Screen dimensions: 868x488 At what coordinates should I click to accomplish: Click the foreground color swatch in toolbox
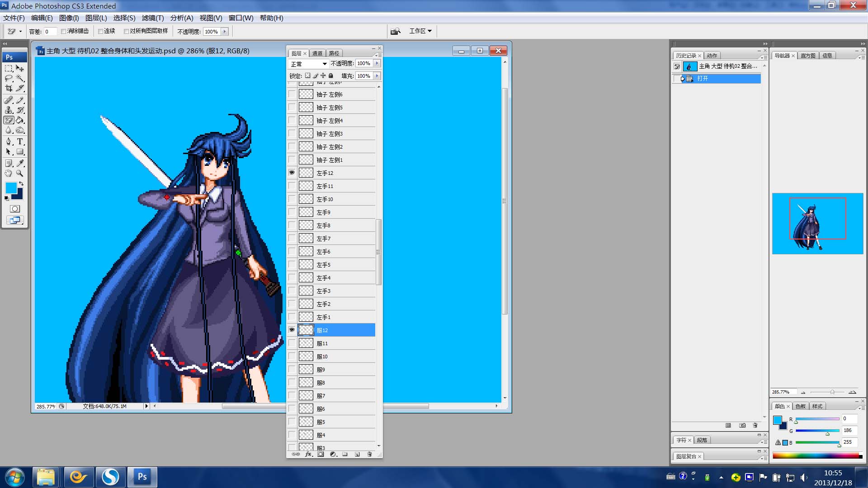(11, 188)
